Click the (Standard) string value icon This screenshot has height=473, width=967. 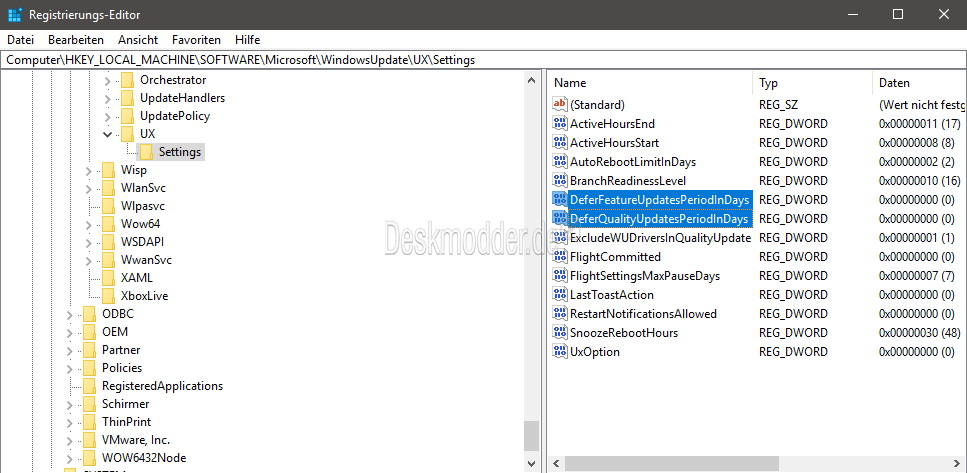coord(560,104)
